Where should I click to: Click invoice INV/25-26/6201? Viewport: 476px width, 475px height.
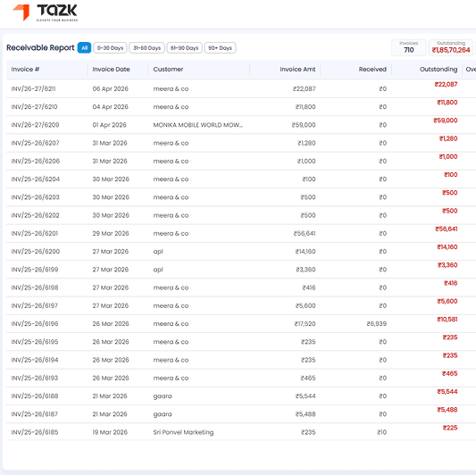tap(35, 233)
